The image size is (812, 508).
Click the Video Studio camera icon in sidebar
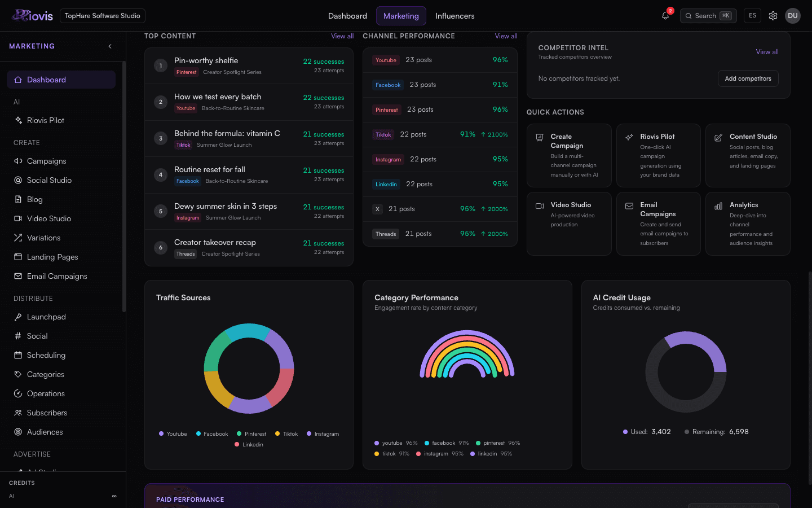(18, 218)
